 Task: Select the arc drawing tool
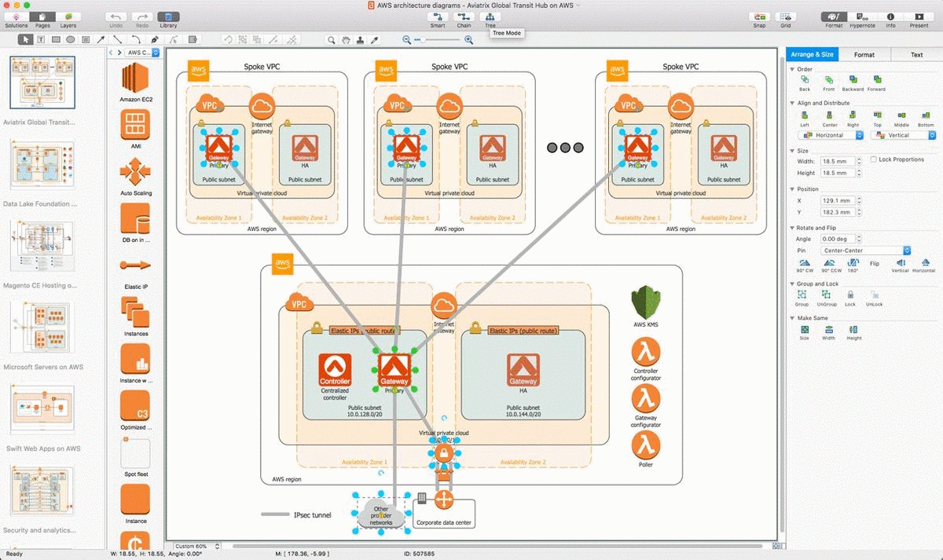tap(135, 39)
